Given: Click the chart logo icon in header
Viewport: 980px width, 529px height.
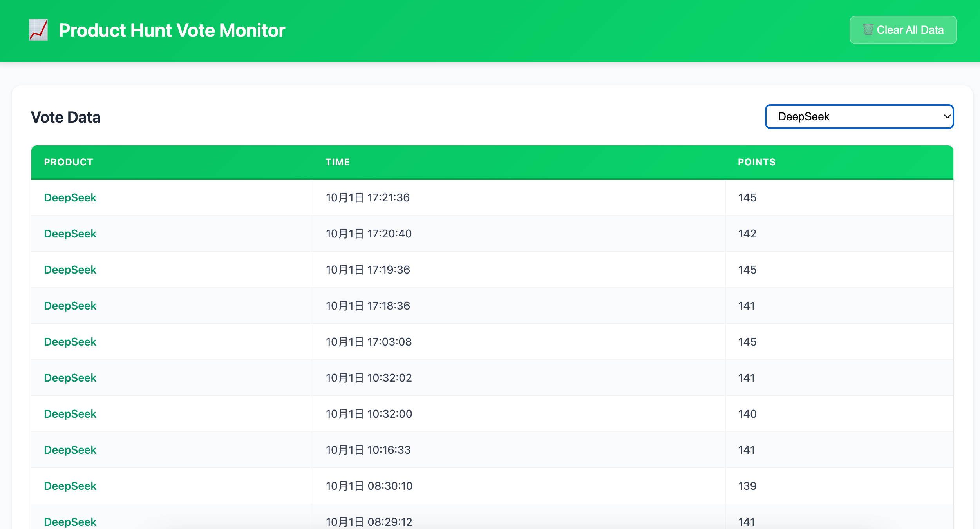Looking at the screenshot, I should (x=38, y=30).
